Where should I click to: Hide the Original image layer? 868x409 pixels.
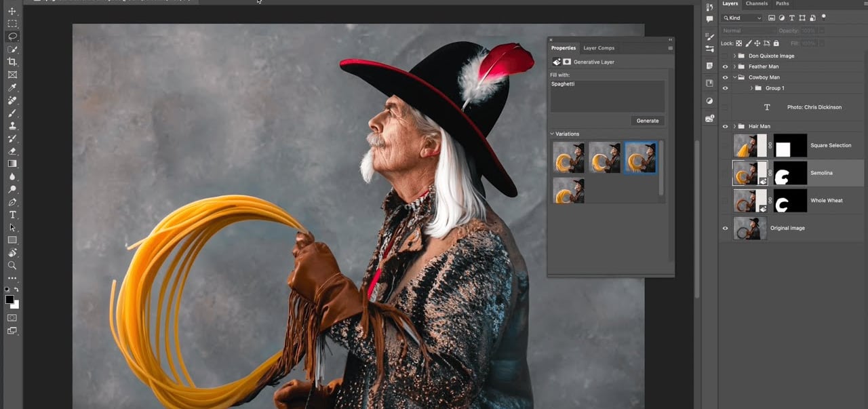coord(725,228)
